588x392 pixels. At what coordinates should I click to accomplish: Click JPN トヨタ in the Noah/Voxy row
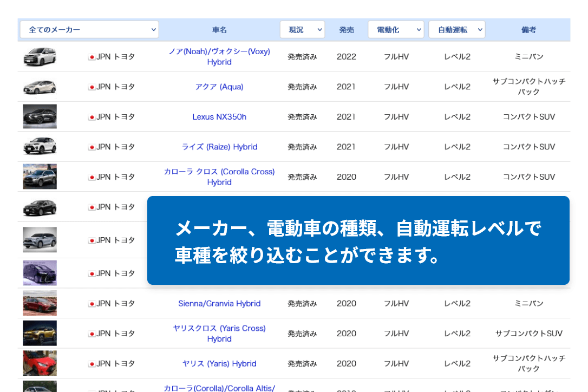(x=115, y=57)
